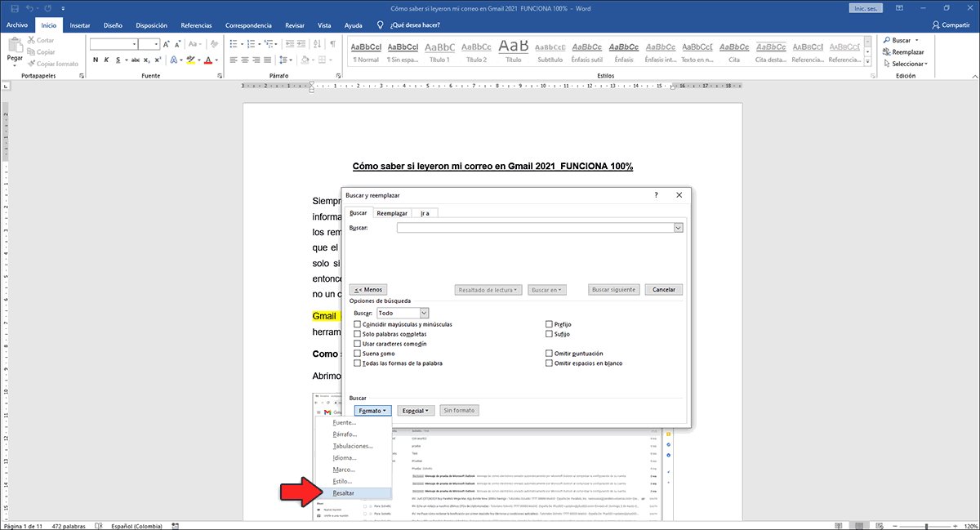Sort text with the A-Z sort icon
This screenshot has width=980, height=530.
tap(316, 44)
